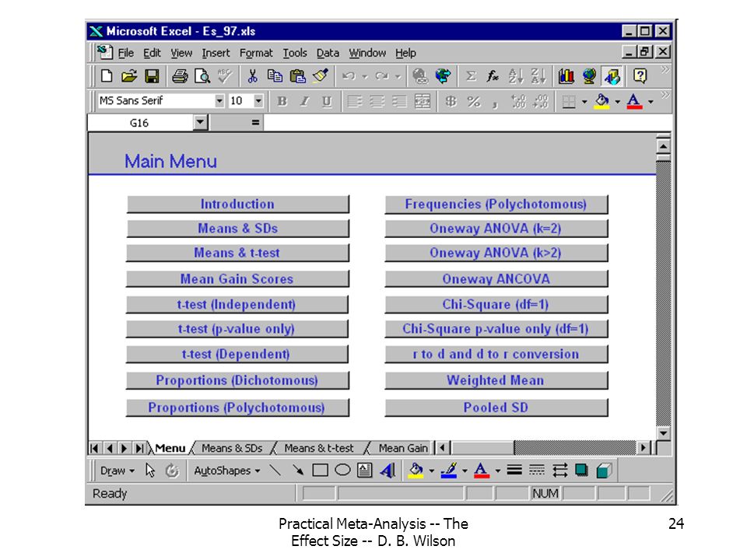Toggle the Select Objects arrow tool
Image resolution: width=747 pixels, height=560 pixels.
150,471
